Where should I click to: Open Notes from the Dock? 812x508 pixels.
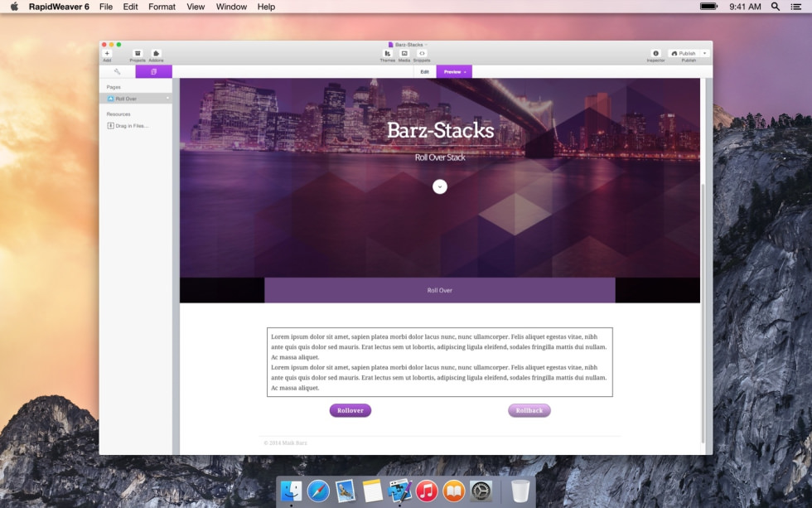[x=372, y=491]
